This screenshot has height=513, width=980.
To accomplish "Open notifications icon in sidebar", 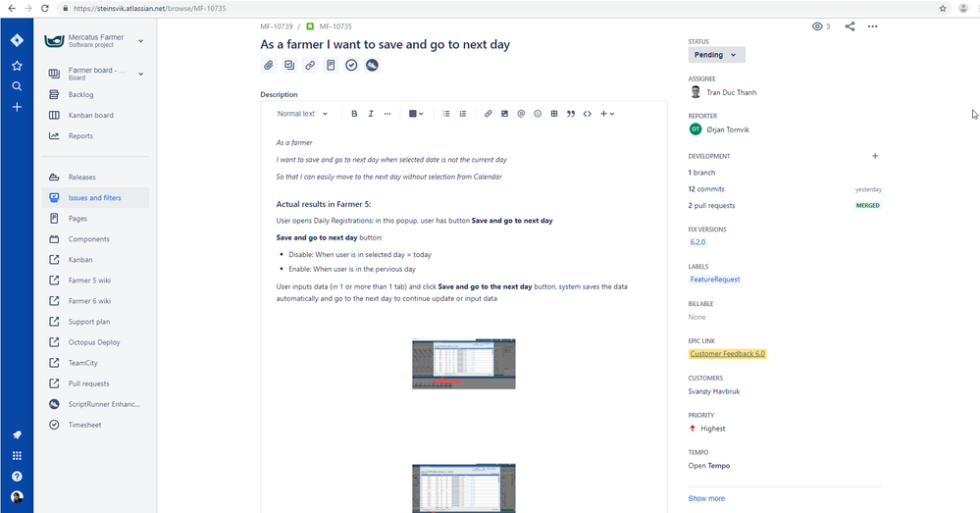I will coord(17,435).
